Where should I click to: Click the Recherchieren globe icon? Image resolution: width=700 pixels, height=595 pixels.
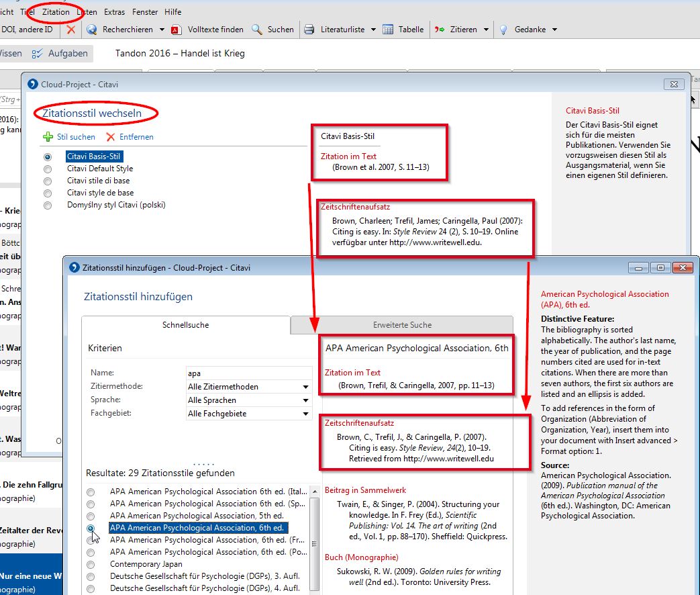(x=92, y=30)
